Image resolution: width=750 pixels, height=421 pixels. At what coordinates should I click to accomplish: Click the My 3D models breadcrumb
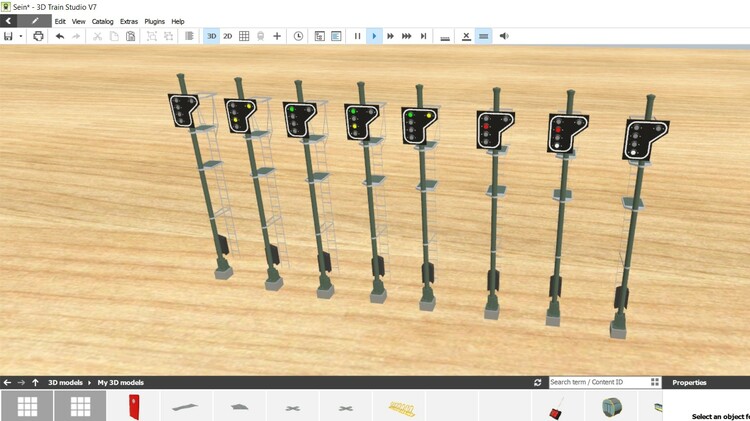120,382
